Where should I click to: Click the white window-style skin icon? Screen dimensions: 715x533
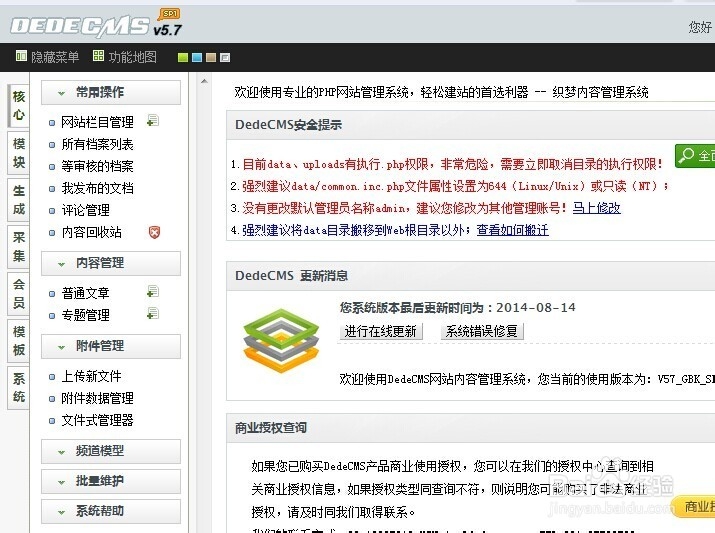[225, 57]
